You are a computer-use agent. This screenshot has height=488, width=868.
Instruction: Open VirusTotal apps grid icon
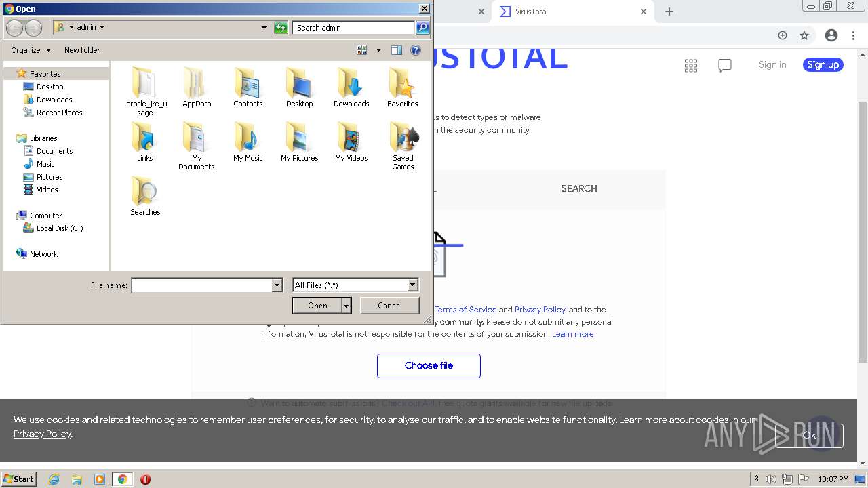click(x=691, y=65)
